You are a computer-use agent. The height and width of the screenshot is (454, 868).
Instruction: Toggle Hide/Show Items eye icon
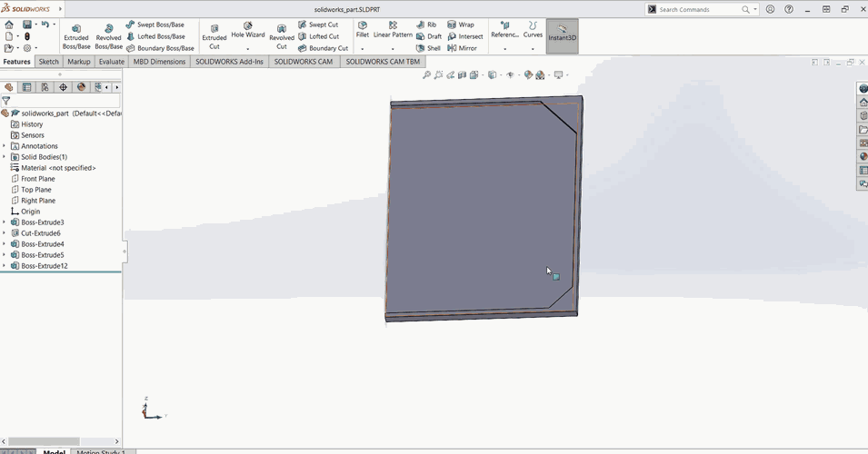[510, 75]
